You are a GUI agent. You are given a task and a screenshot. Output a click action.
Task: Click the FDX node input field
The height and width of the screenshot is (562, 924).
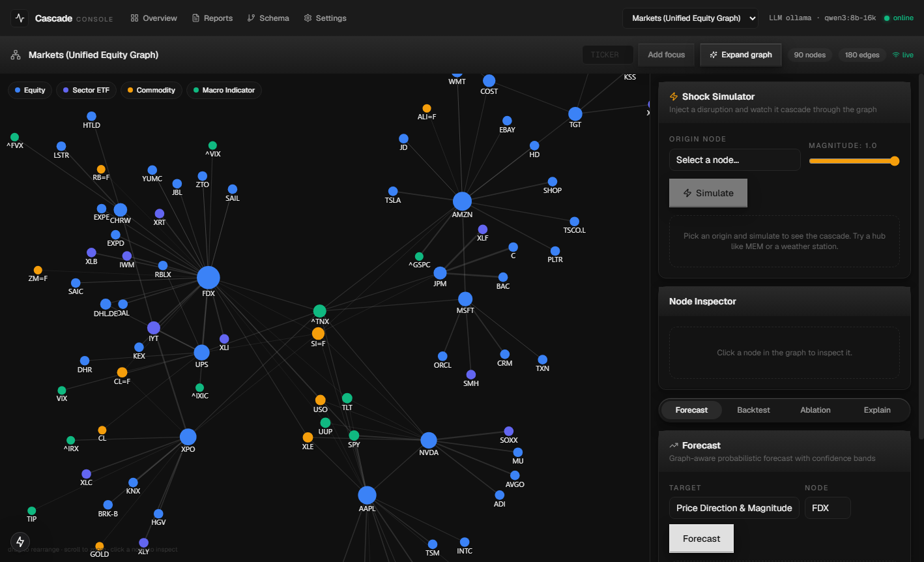(x=828, y=508)
